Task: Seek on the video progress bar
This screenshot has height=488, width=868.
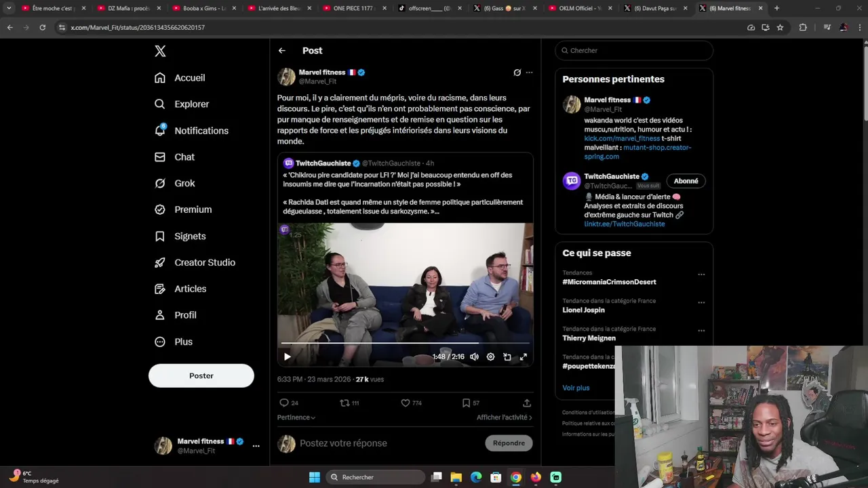Action: (406, 344)
